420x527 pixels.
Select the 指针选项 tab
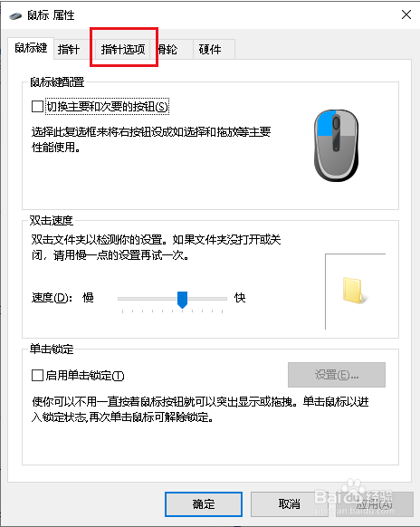(x=123, y=50)
